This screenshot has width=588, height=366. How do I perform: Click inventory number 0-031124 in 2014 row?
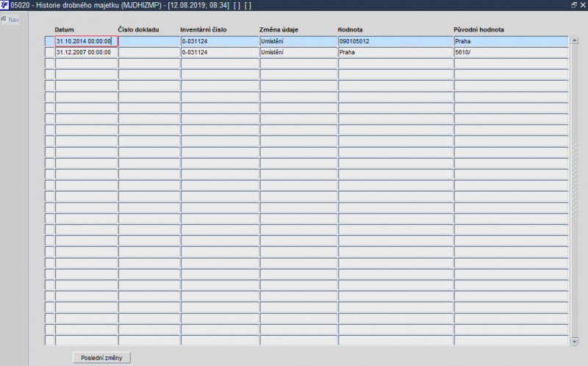tap(220, 41)
